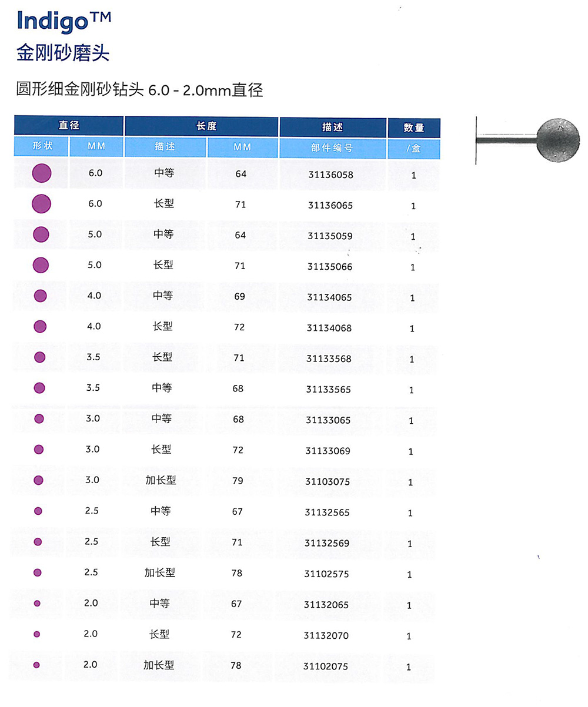Select part number 31133565

point(329,389)
